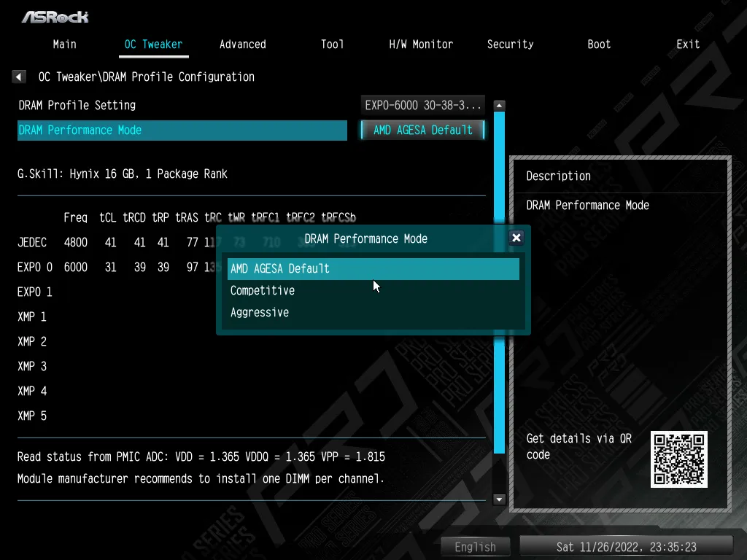Click the XMP 5 row
The width and height of the screenshot is (747, 560).
(32, 416)
